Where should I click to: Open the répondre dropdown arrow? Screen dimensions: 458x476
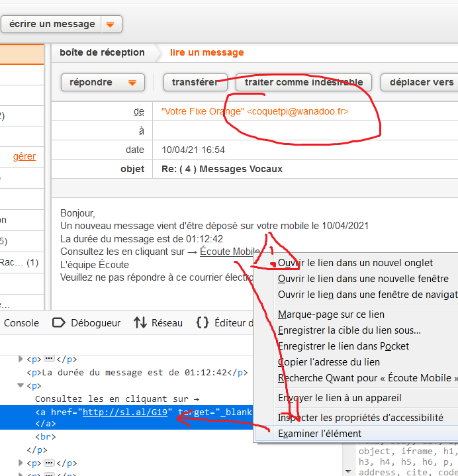point(132,83)
